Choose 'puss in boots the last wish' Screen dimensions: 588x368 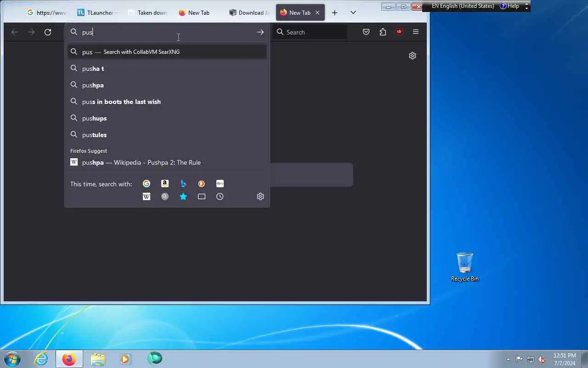[167, 102]
